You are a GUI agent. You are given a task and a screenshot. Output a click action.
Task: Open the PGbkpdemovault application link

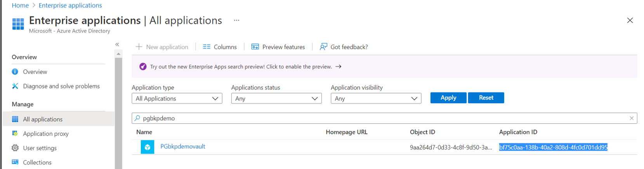[182, 147]
